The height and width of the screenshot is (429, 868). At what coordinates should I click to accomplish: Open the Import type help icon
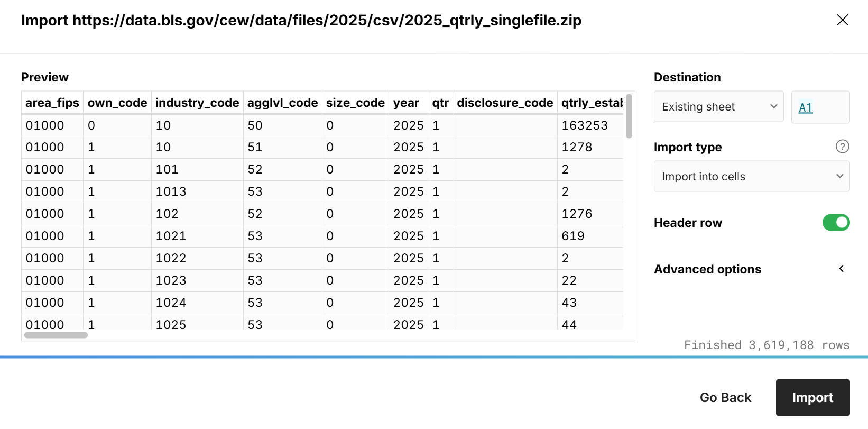pos(842,147)
